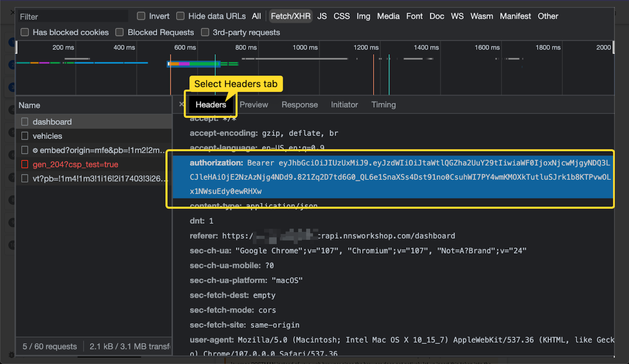Viewport: 629px width, 364px height.
Task: Click the dashboard row file icon
Action: pyautogui.click(x=25, y=122)
